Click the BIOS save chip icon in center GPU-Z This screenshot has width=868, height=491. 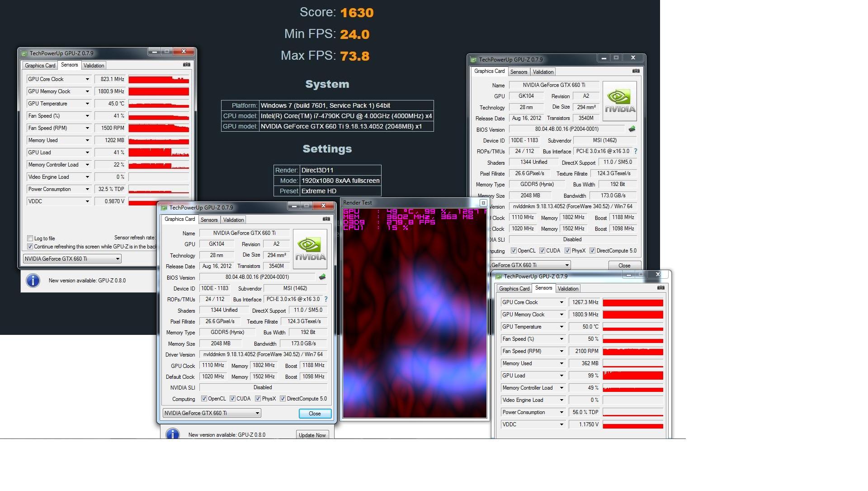[x=322, y=277]
